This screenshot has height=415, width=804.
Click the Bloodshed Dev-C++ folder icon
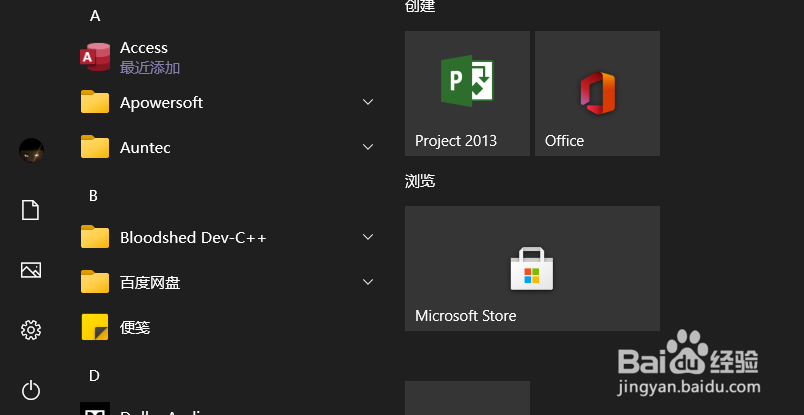tap(95, 237)
